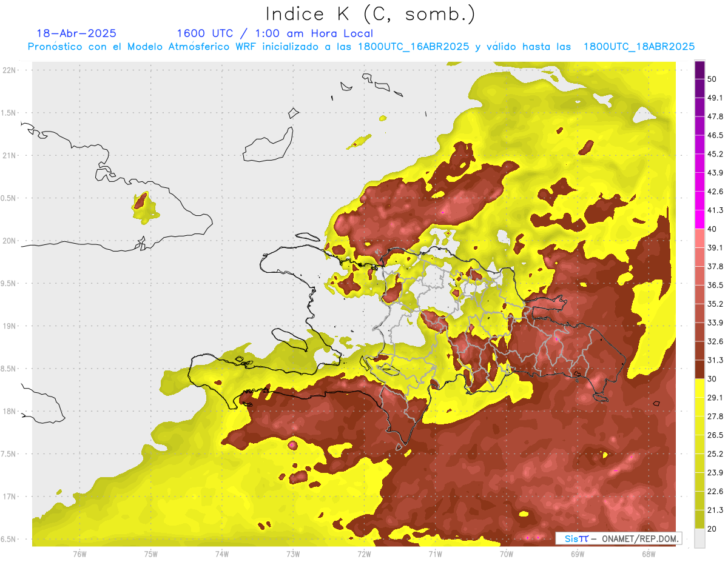Click the '25.2' value on the color scale
This screenshot has height=562, width=728.
coord(715,454)
